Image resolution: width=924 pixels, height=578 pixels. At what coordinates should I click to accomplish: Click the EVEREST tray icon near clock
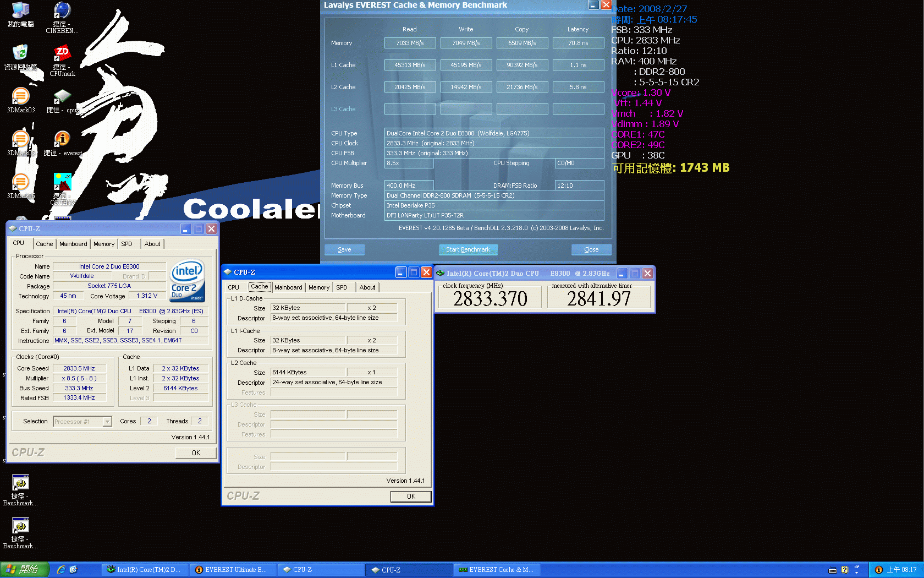879,570
